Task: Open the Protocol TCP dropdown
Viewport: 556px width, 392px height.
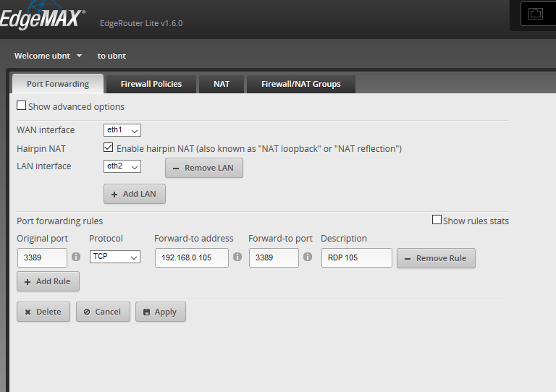Action: coord(114,257)
